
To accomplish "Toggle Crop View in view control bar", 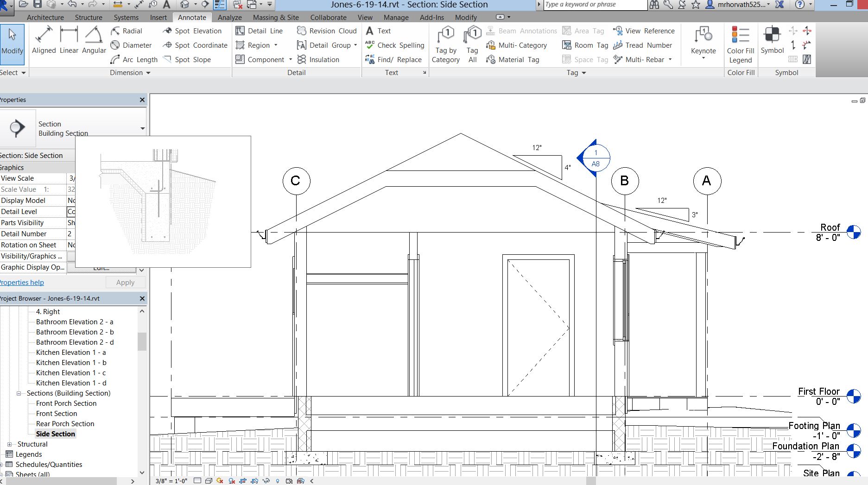I will click(x=243, y=481).
